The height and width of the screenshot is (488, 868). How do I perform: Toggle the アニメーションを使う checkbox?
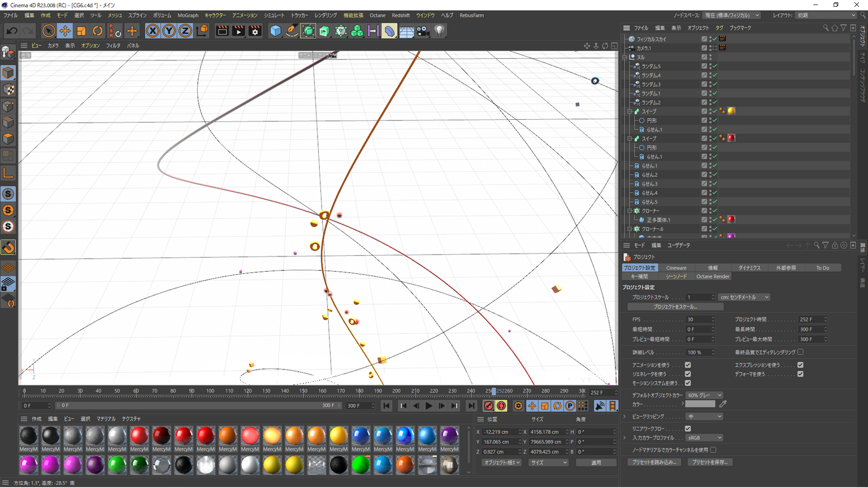pyautogui.click(x=688, y=365)
